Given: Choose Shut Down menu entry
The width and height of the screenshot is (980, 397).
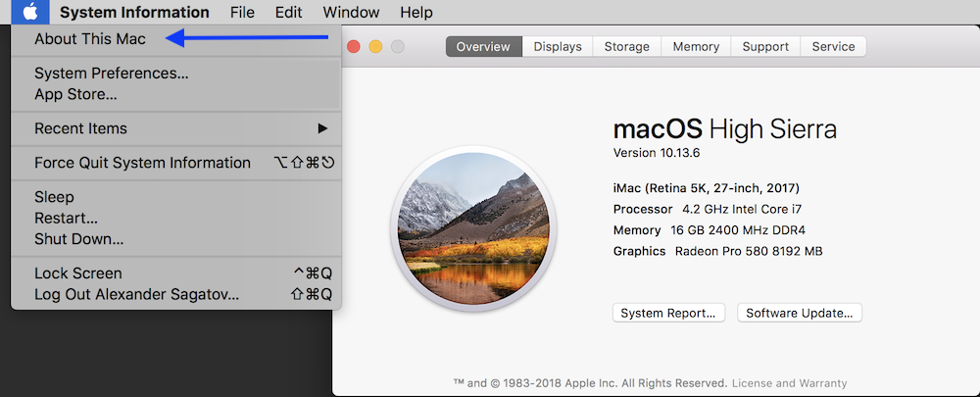Looking at the screenshot, I should point(78,239).
